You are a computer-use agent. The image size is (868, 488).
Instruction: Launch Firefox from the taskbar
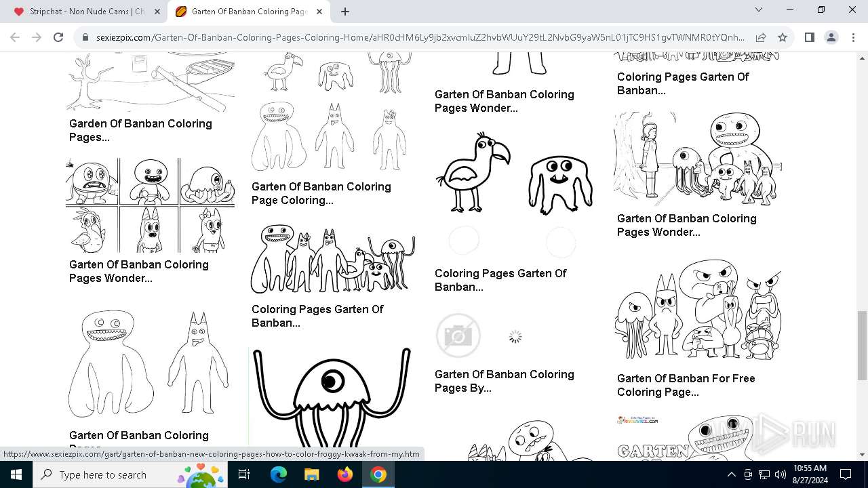pos(345,474)
